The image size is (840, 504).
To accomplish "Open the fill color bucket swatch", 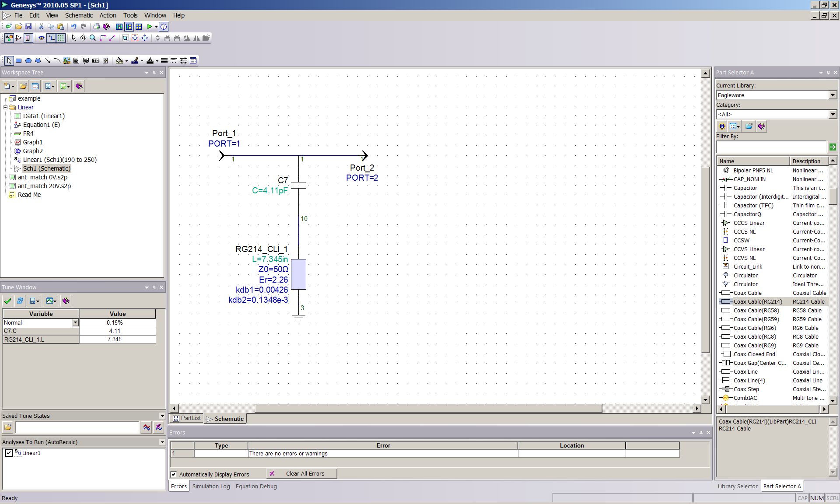I will point(119,61).
